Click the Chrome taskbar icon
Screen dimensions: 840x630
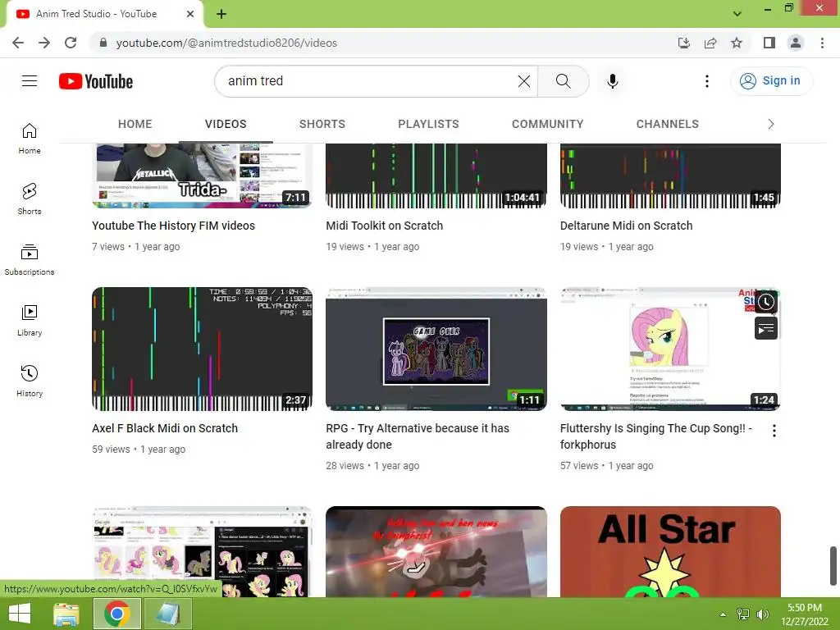(x=117, y=614)
